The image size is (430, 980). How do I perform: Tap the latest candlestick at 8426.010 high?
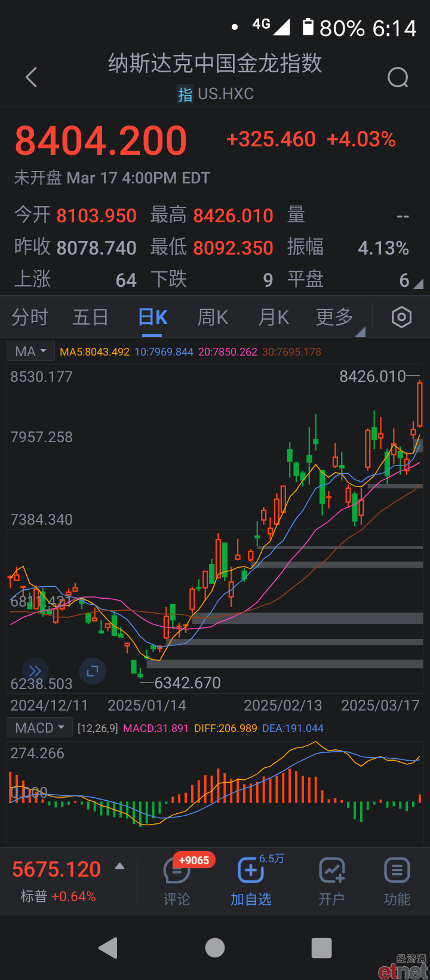(x=420, y=404)
